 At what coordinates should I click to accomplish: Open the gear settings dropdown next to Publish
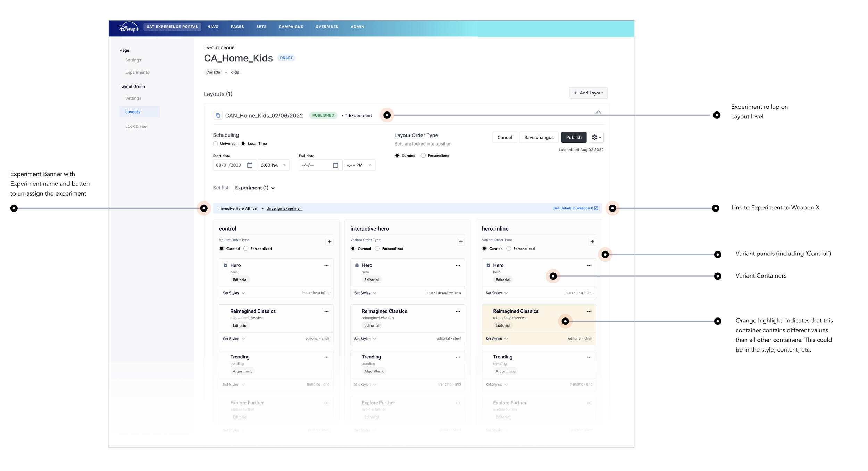(596, 138)
